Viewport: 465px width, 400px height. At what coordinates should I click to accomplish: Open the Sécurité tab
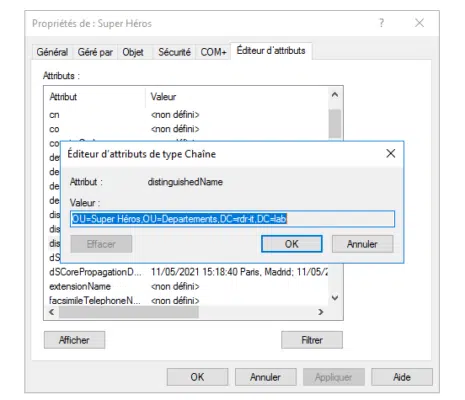(174, 52)
